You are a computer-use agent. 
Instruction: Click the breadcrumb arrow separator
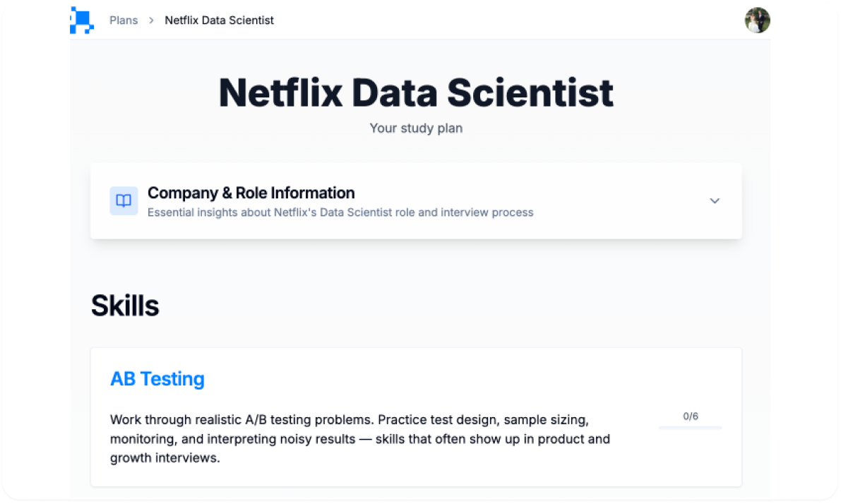click(151, 20)
